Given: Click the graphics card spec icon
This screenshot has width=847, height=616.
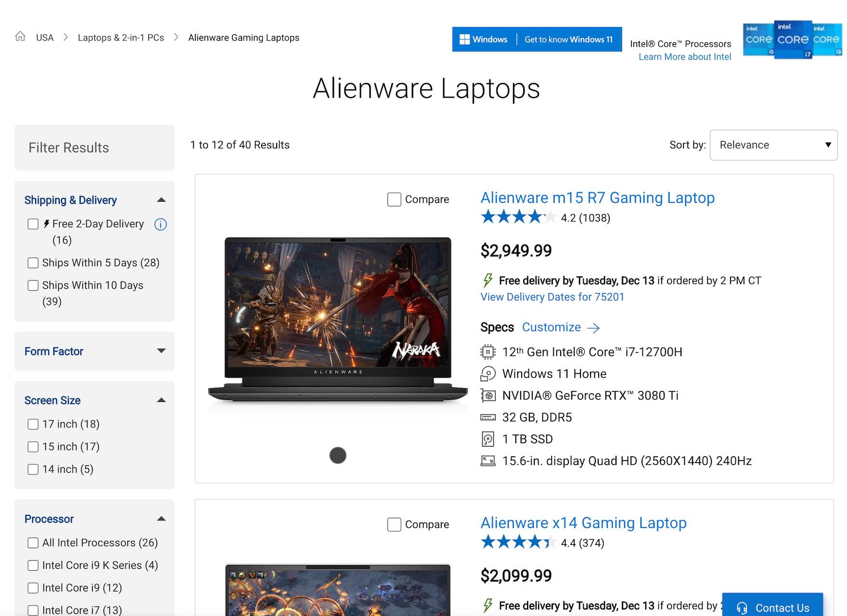Looking at the screenshot, I should click(488, 396).
